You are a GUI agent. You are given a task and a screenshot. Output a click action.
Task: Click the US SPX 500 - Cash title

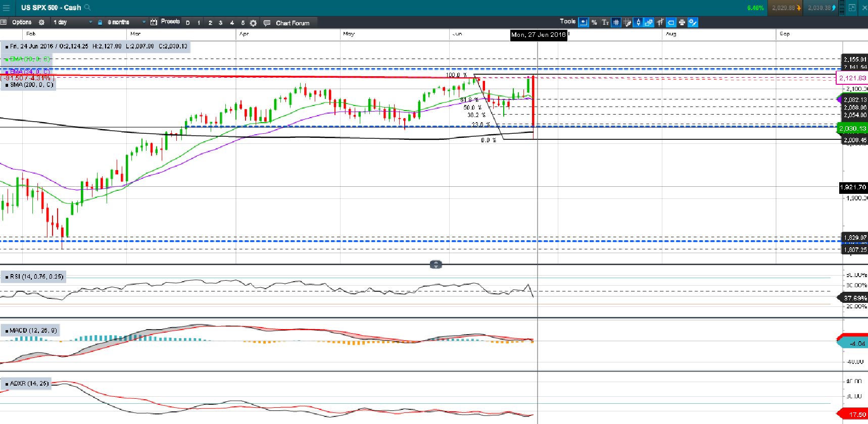[51, 8]
